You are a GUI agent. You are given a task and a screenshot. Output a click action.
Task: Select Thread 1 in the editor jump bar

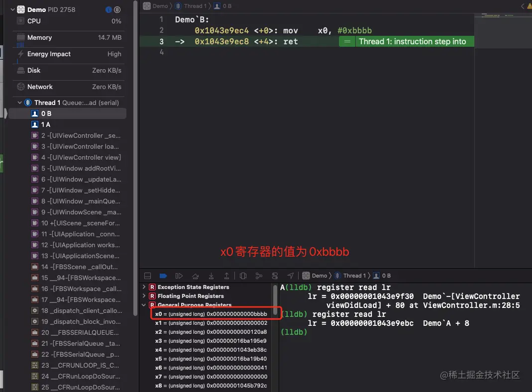[192, 5]
